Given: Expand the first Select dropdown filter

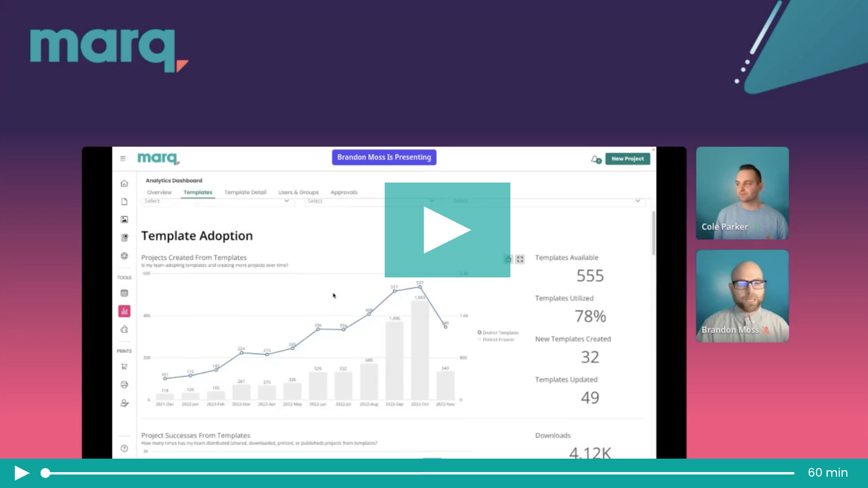Looking at the screenshot, I should pos(217,201).
